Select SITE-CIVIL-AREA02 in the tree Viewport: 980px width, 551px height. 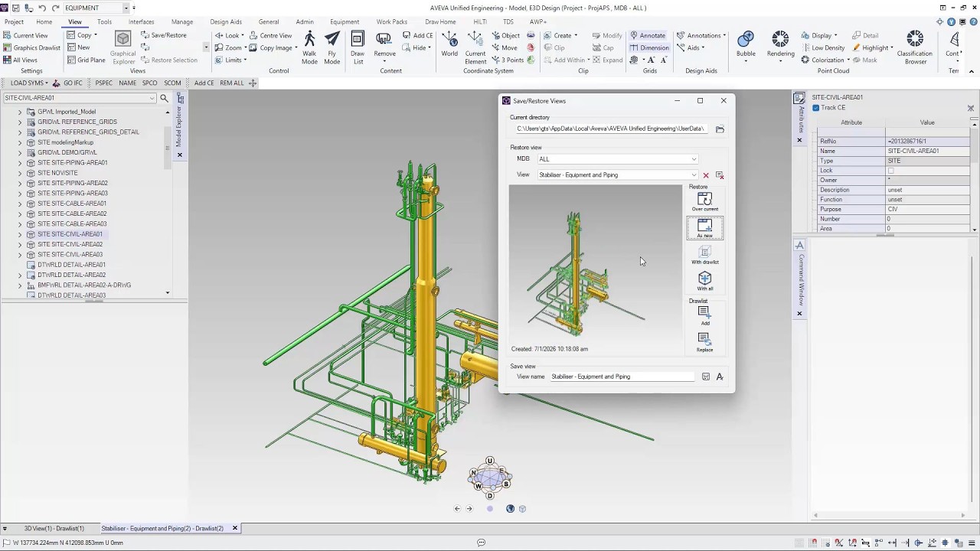(x=70, y=244)
